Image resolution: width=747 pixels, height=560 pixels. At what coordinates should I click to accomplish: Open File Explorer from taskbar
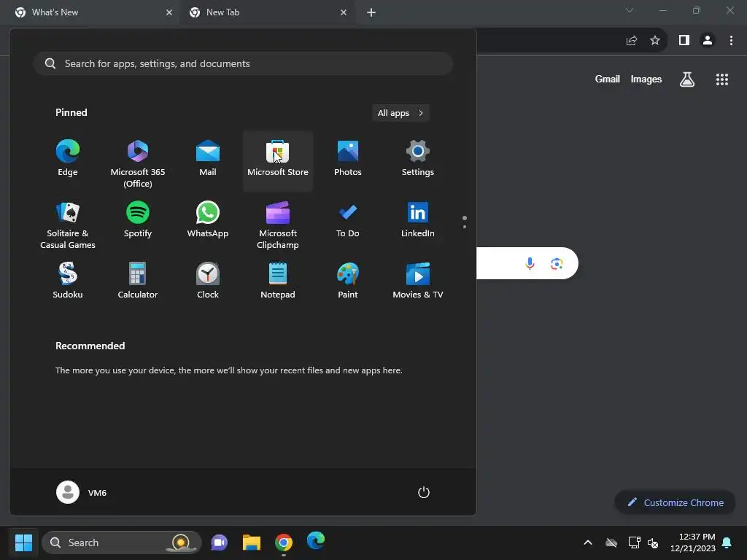coord(251,542)
